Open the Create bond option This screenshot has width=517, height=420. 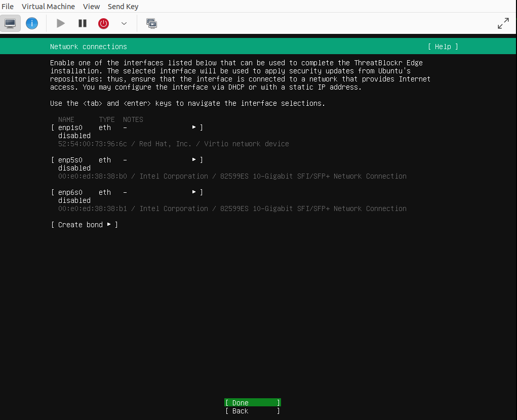85,225
